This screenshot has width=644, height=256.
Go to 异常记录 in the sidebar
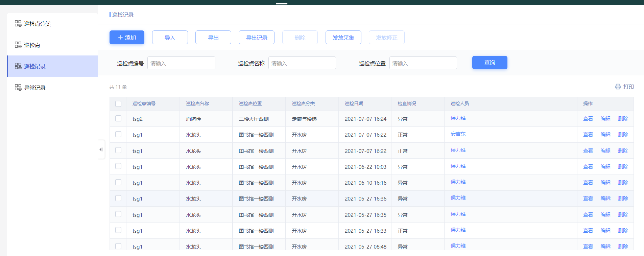[x=35, y=88]
